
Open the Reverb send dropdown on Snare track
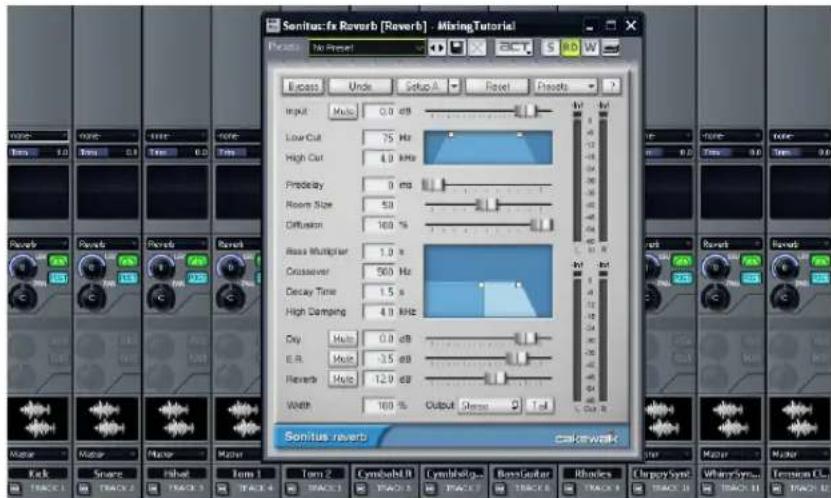[x=107, y=244]
